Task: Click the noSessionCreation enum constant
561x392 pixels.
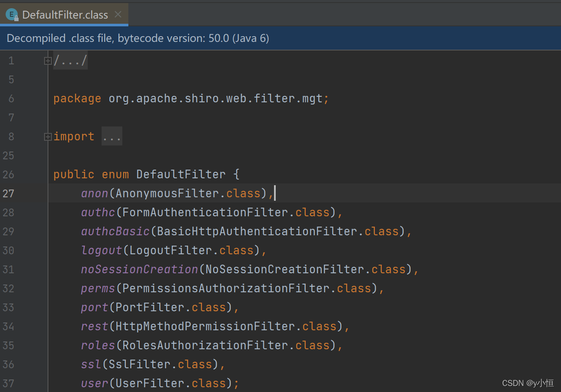Action: tap(140, 269)
